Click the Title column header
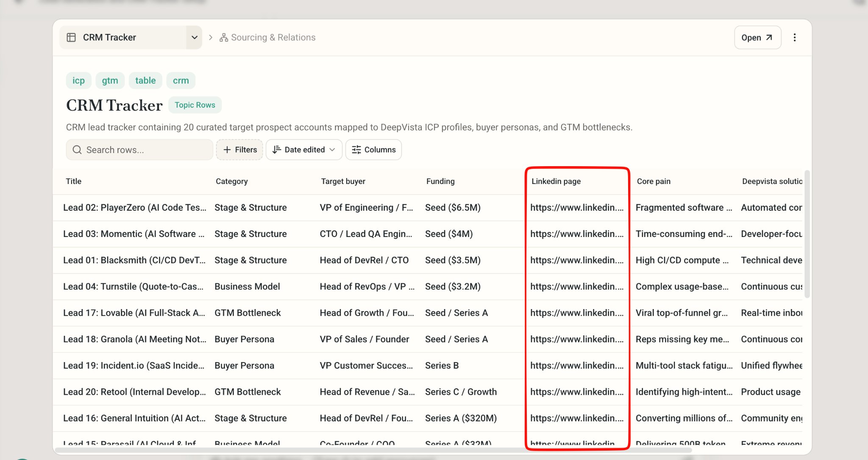 tap(74, 181)
